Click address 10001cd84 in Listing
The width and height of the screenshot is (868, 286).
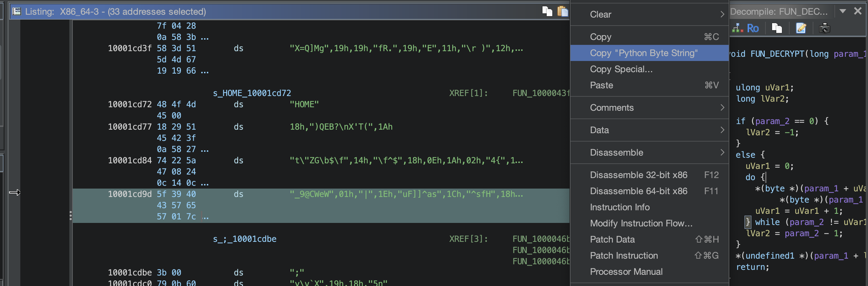click(x=129, y=161)
